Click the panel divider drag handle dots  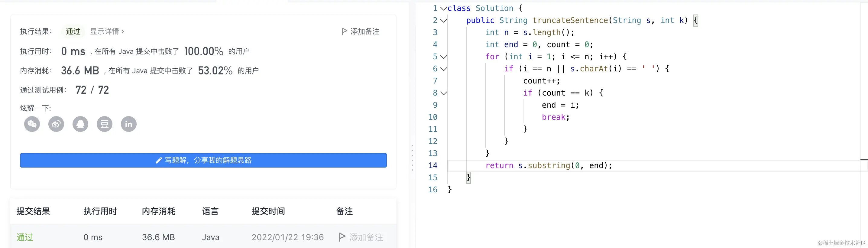click(x=412, y=158)
